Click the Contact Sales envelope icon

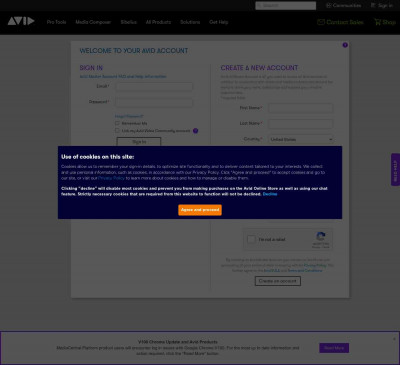click(321, 22)
